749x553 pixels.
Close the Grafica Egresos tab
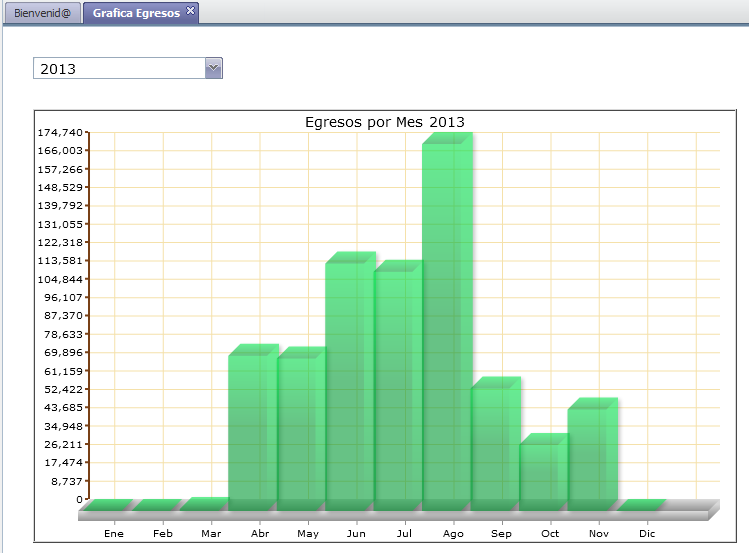[191, 11]
